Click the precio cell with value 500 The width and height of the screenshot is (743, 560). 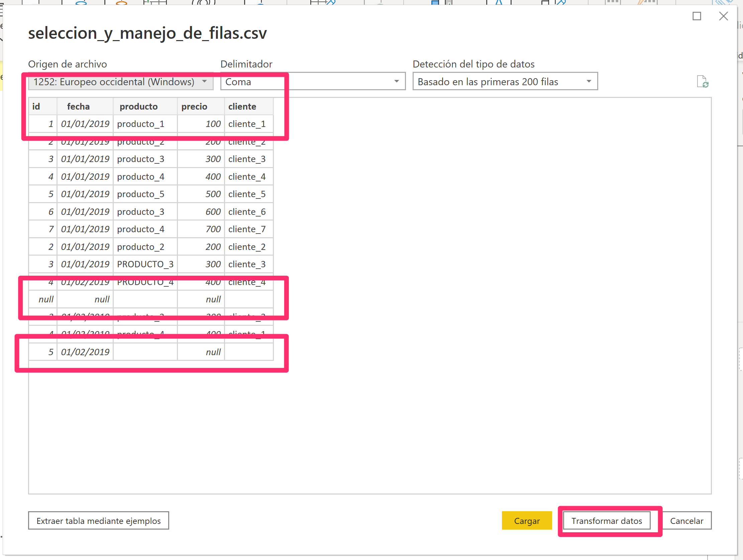click(x=201, y=194)
